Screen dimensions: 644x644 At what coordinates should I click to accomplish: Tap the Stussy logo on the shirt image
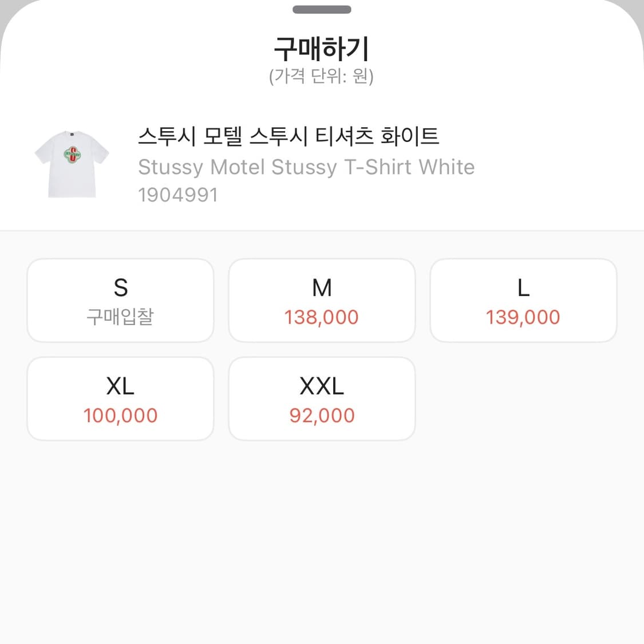coord(71,156)
